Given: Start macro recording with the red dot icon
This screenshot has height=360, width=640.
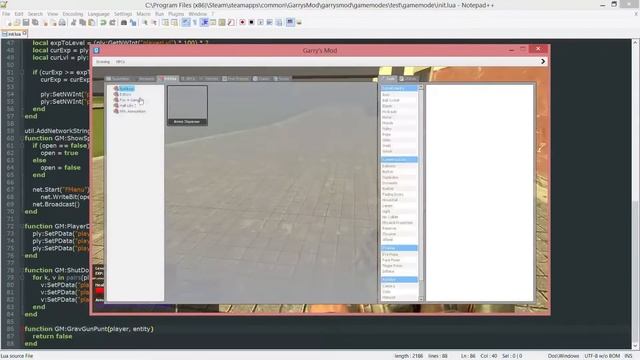Looking at the screenshot, I should tap(242, 22).
